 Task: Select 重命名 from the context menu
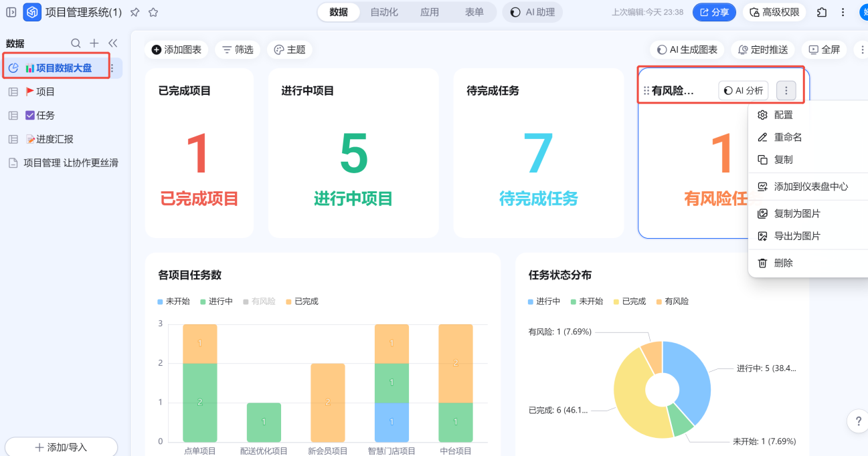pos(788,137)
